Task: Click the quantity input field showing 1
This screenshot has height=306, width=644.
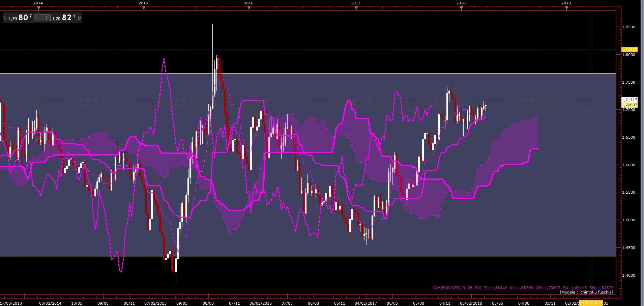Action: [40, 18]
